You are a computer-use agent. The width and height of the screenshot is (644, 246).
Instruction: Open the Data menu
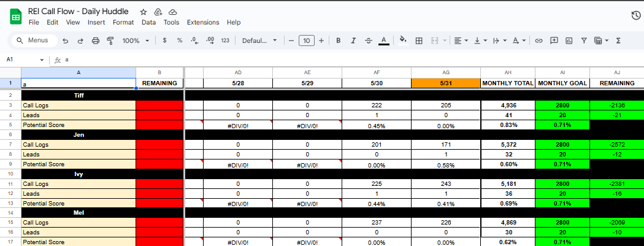pyautogui.click(x=148, y=22)
